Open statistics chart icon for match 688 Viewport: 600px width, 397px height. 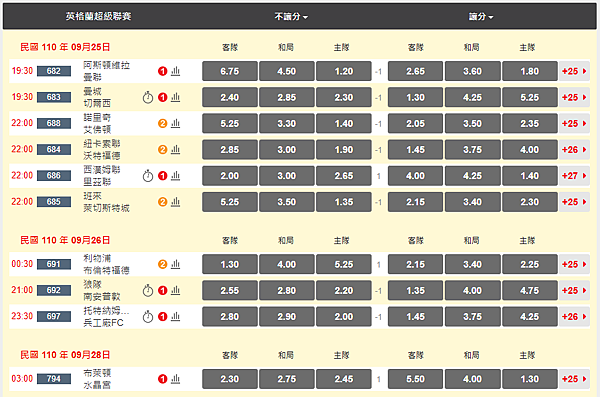[175, 123]
